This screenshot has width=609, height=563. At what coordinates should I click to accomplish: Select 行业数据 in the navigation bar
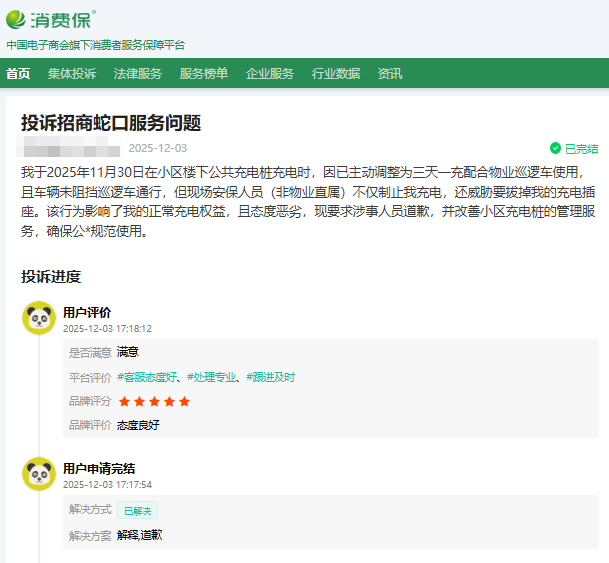tap(336, 73)
